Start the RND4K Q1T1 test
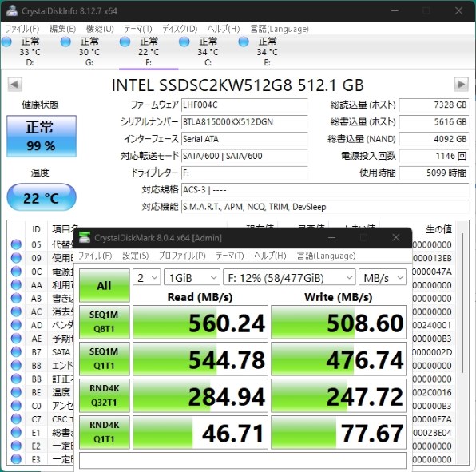Viewport: 476px width, 472px height. click(104, 432)
